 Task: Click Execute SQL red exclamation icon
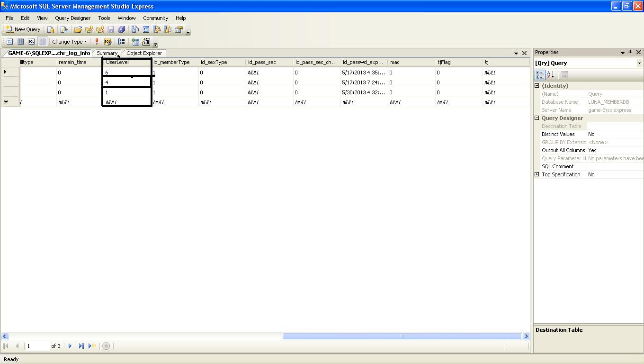97,42
